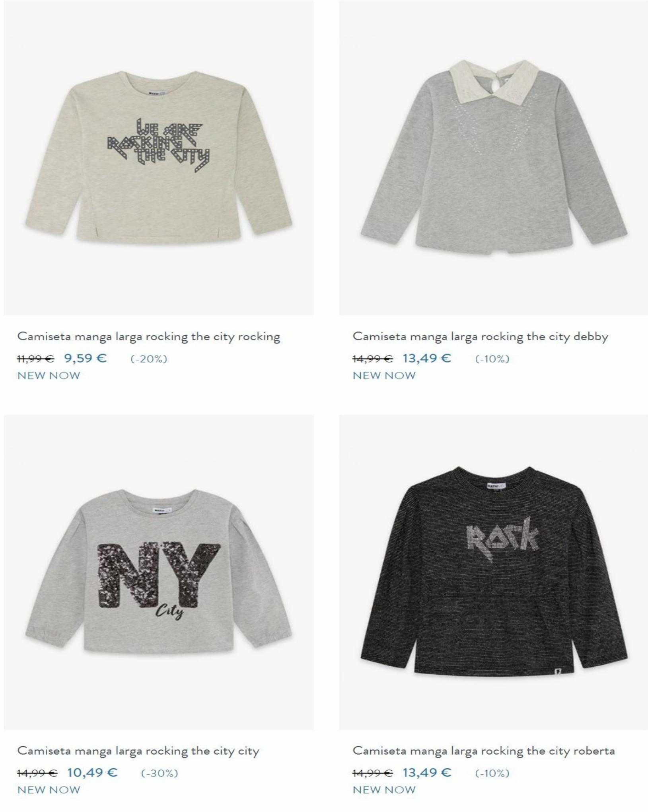Open the black Rock shirt image
Image resolution: width=648 pixels, height=812 pixels.
click(494, 572)
